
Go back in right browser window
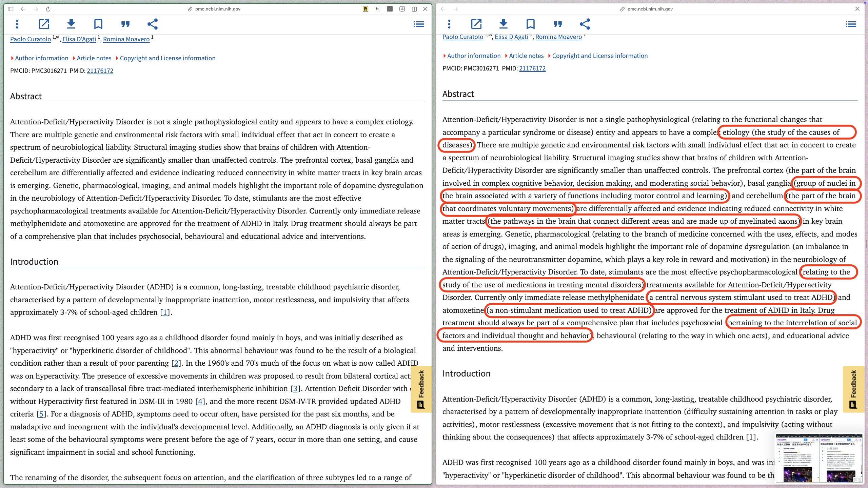click(443, 9)
